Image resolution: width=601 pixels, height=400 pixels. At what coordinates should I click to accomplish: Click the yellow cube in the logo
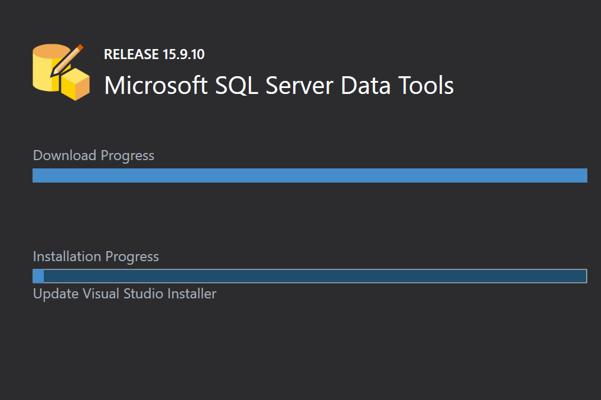[76, 85]
